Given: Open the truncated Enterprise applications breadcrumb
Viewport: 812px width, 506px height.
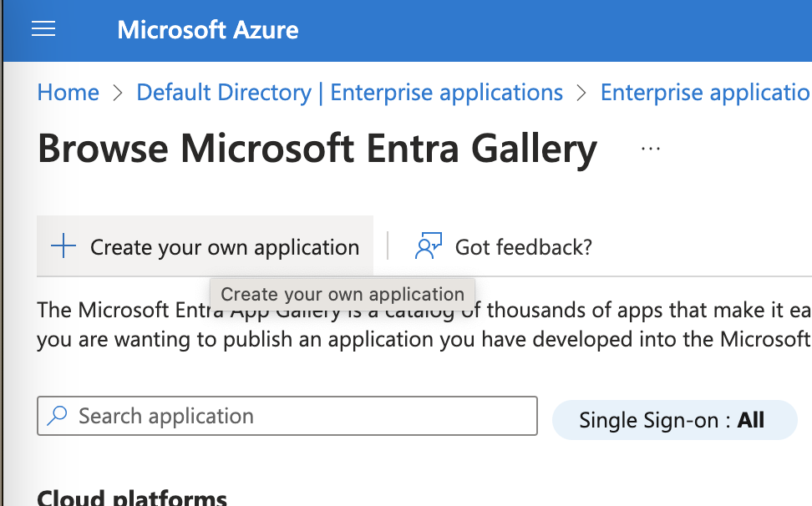Looking at the screenshot, I should pyautogui.click(x=705, y=93).
